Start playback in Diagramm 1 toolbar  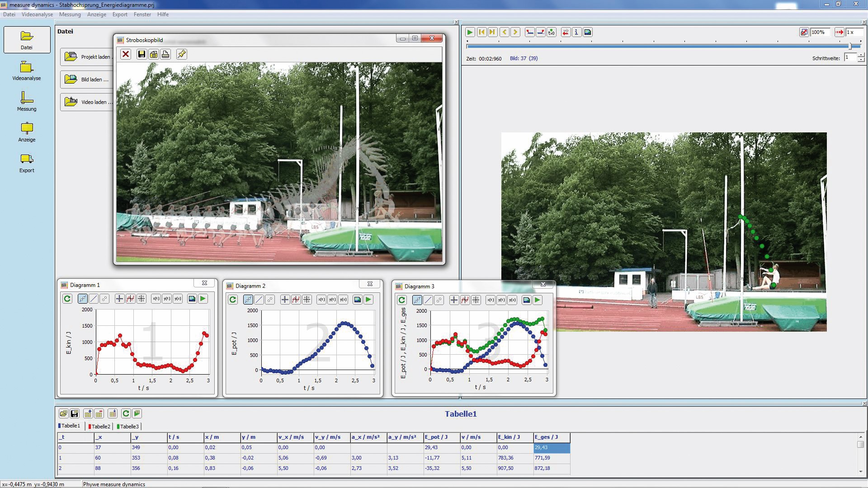203,299
